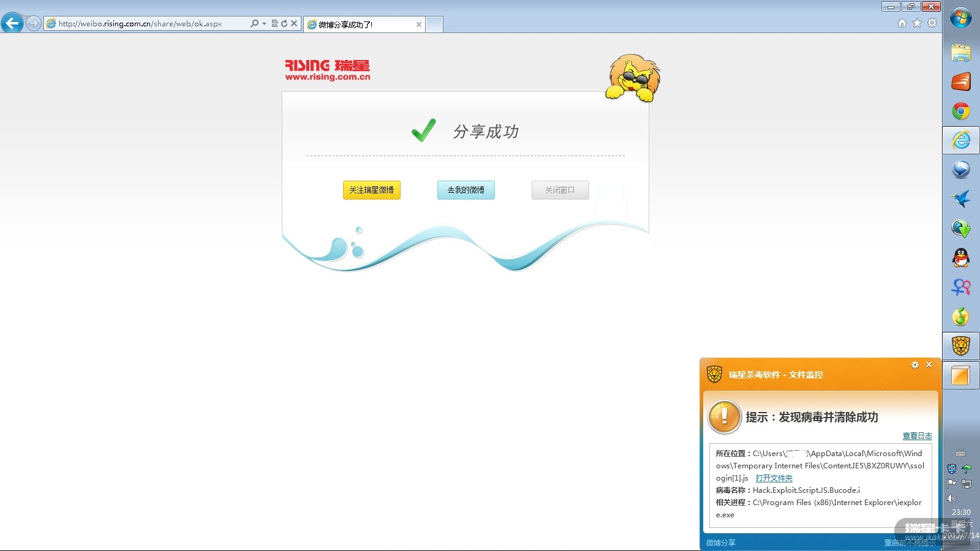Click the browser forward arrow button
The width and height of the screenshot is (980, 551).
pyautogui.click(x=34, y=23)
